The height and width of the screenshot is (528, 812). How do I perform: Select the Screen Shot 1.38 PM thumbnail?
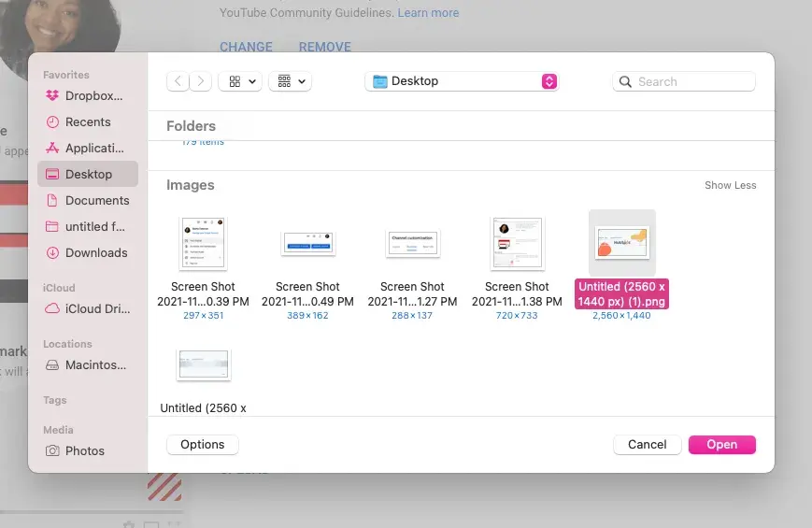click(518, 244)
